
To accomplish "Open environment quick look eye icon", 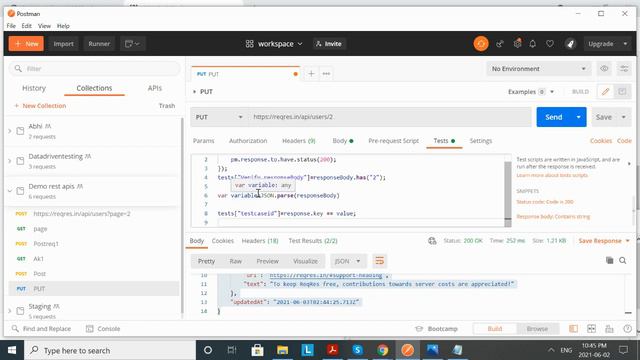I will [604, 69].
